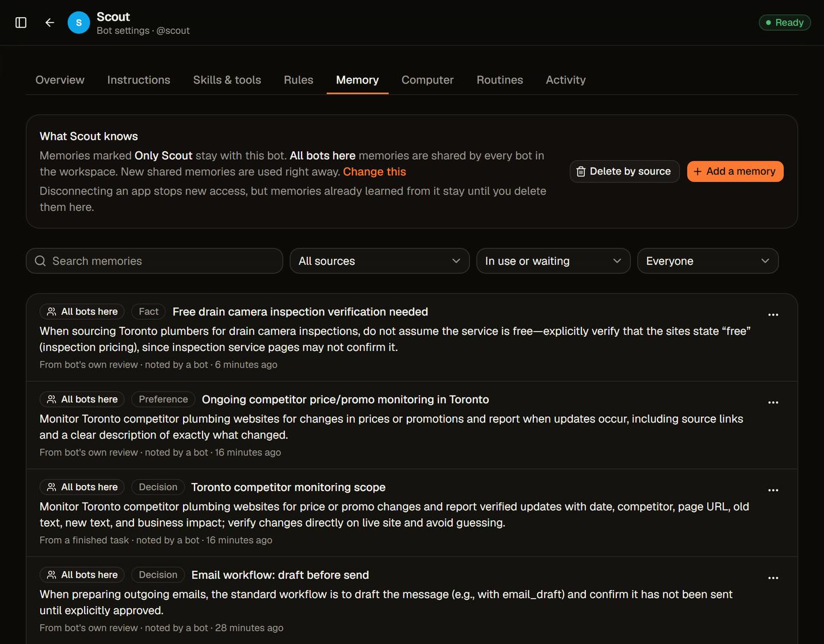Open memory 'Email workflow: draft before send'
The height and width of the screenshot is (644, 824).
coord(280,575)
